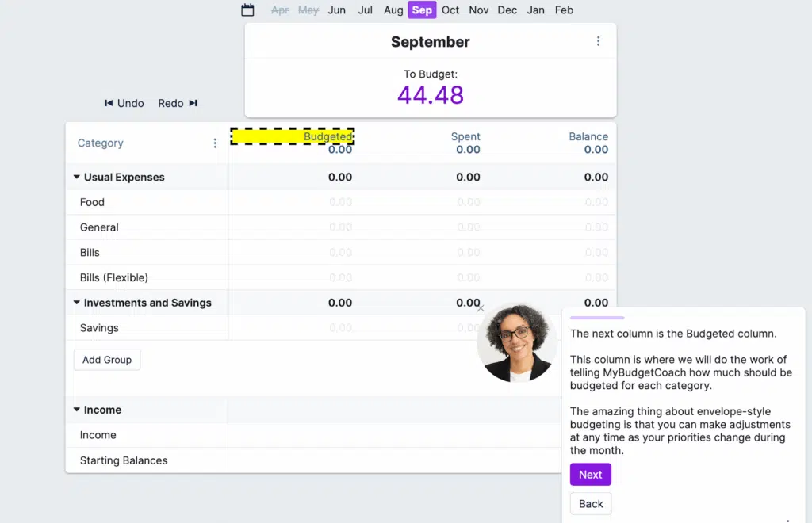The width and height of the screenshot is (812, 523).
Task: Click the Redo button
Action: tap(178, 103)
